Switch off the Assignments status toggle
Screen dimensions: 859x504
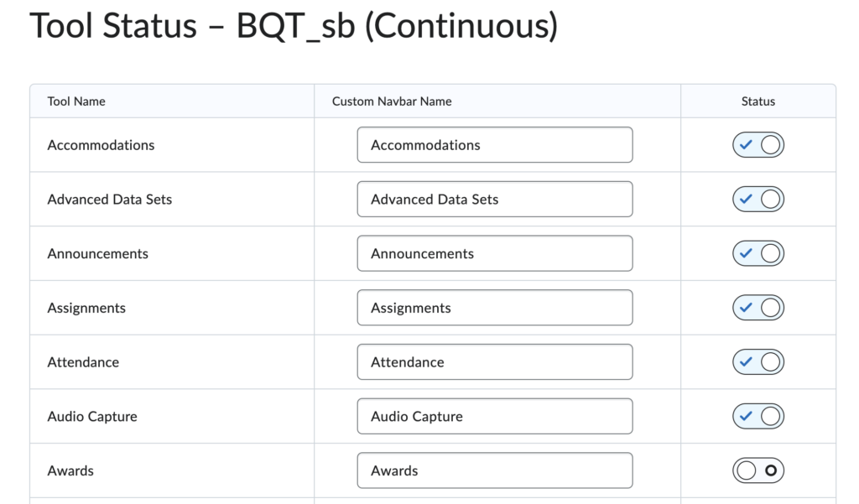click(x=758, y=308)
